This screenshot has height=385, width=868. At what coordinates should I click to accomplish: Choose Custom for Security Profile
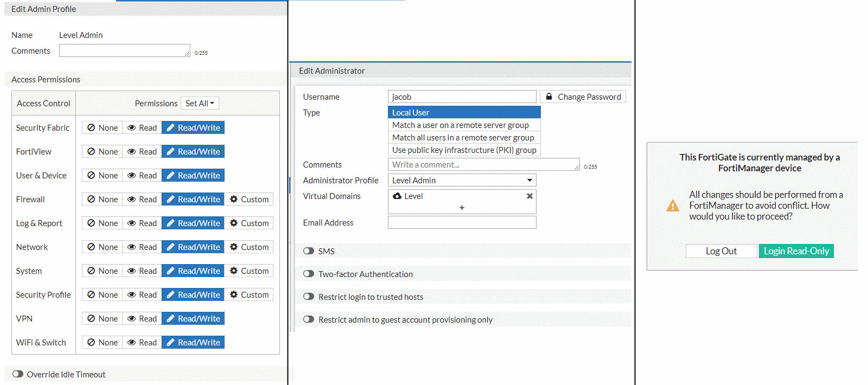249,294
